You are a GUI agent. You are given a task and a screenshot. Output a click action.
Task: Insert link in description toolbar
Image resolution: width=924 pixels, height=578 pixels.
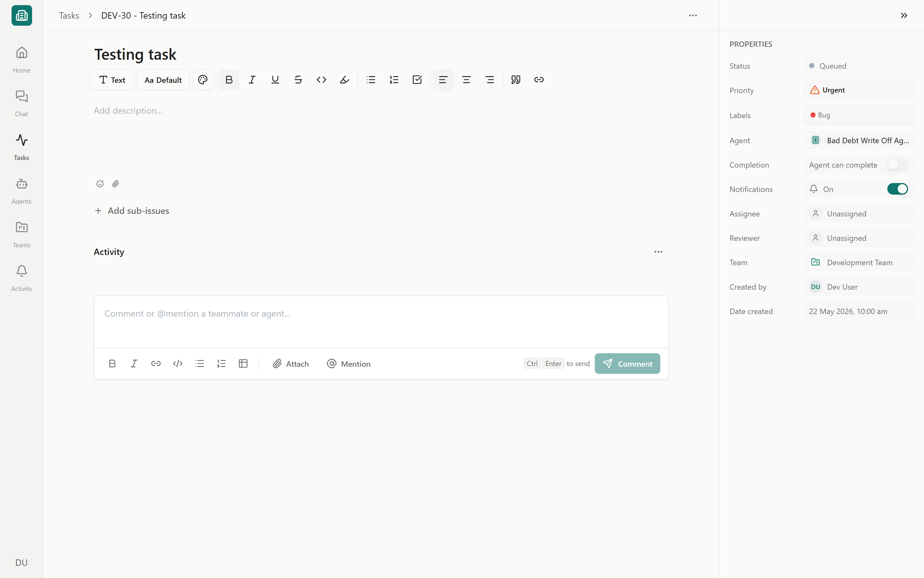[x=539, y=80]
